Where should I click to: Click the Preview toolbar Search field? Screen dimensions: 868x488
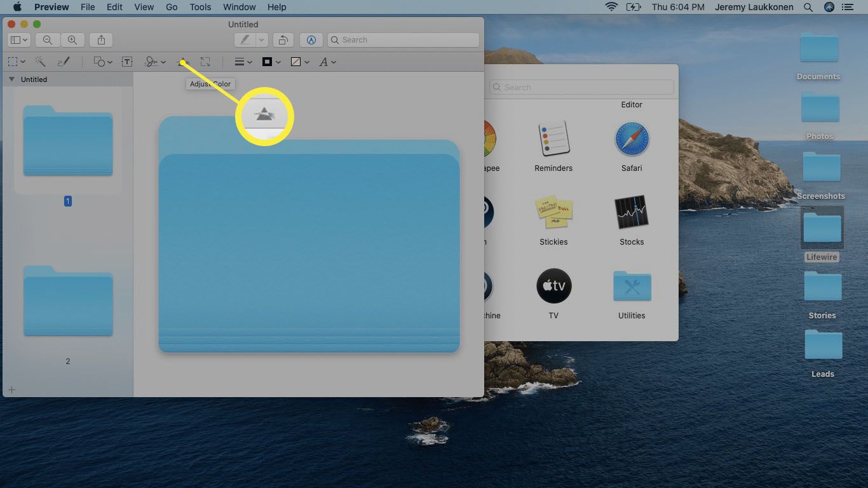pos(403,40)
